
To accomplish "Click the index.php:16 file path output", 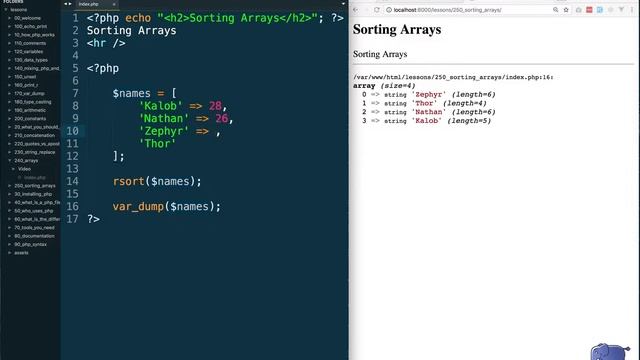I will click(453, 77).
